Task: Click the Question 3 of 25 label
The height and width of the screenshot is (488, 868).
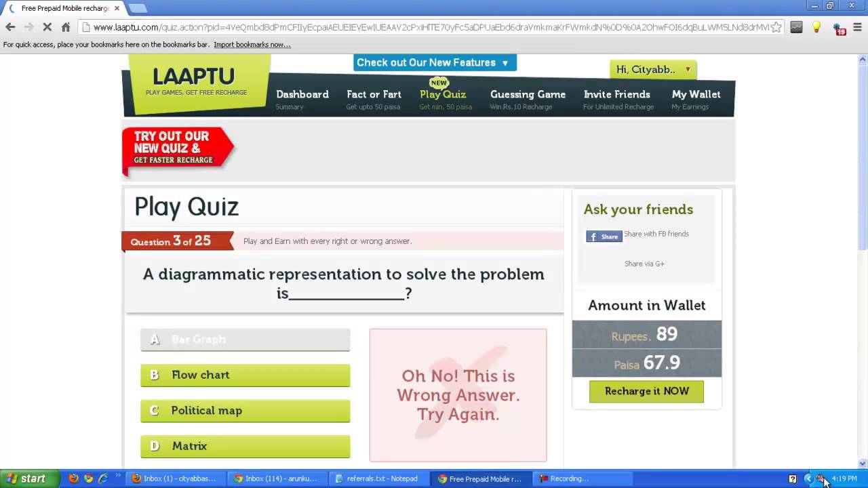Action: 171,241
